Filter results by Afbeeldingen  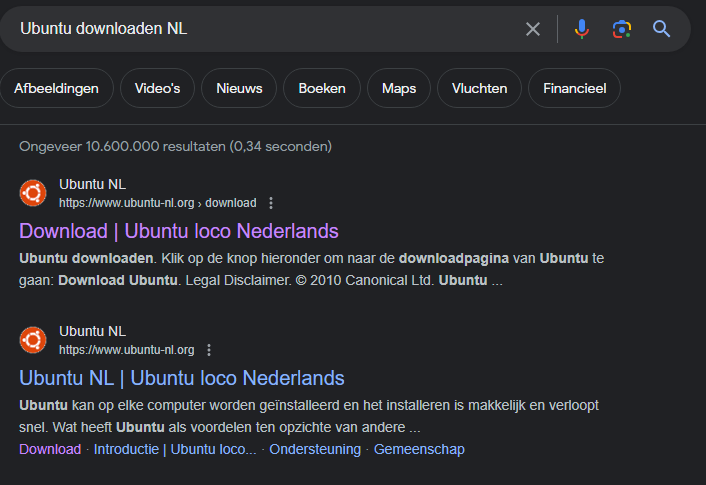[x=56, y=88]
